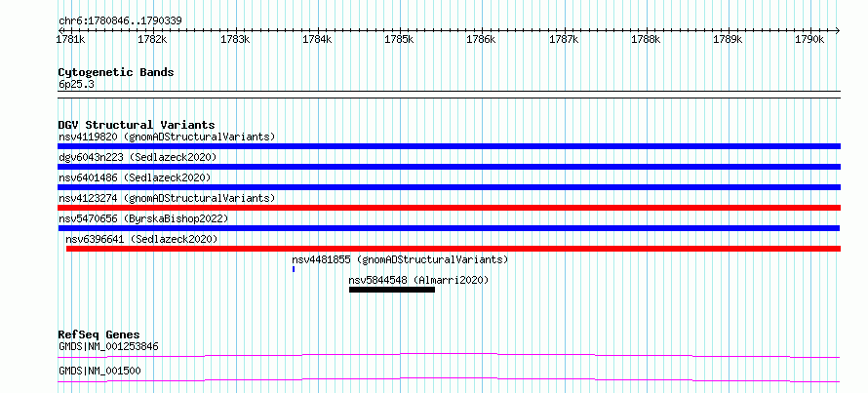Open nsv4481855 (gnomADStructuralVariants) label
This screenshot has width=868, height=393.
click(400, 259)
